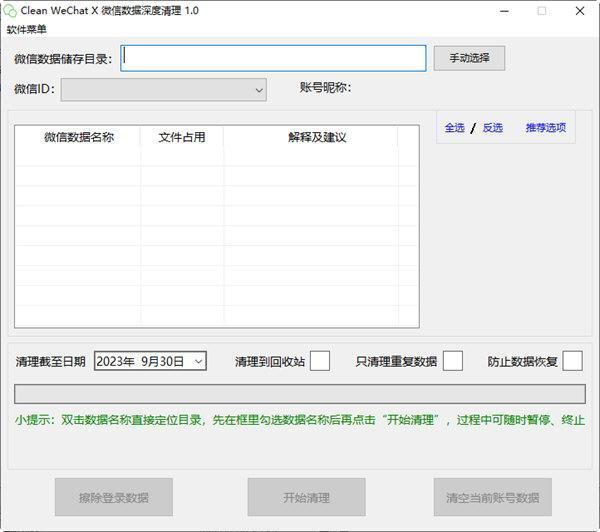Open the 清理截至日期 date picker dropdown
The image size is (600, 532).
pyautogui.click(x=198, y=361)
